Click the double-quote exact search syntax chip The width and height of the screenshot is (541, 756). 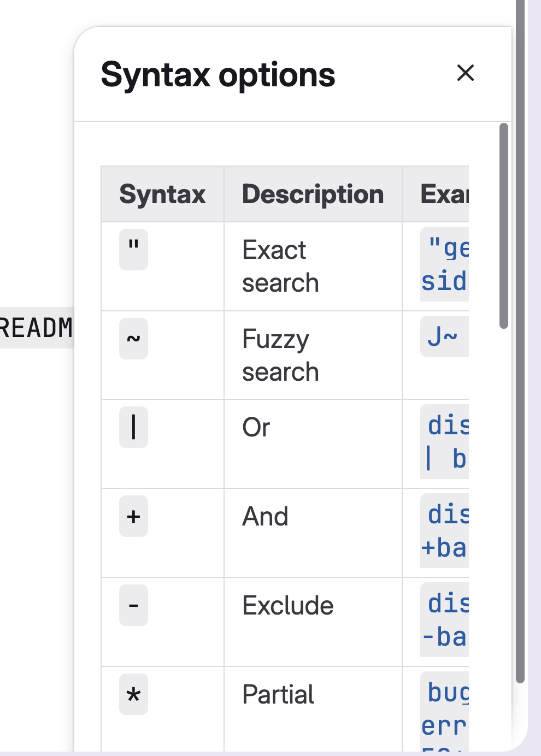point(133,249)
